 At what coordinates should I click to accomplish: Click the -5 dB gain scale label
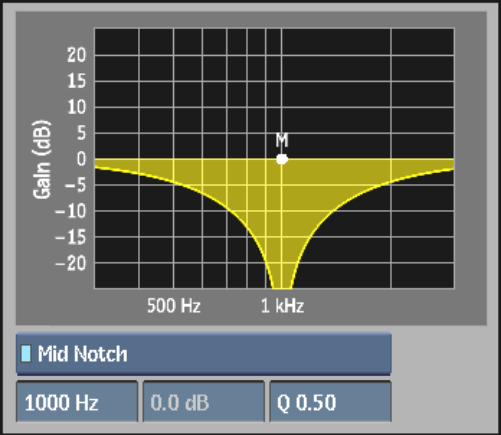click(75, 185)
